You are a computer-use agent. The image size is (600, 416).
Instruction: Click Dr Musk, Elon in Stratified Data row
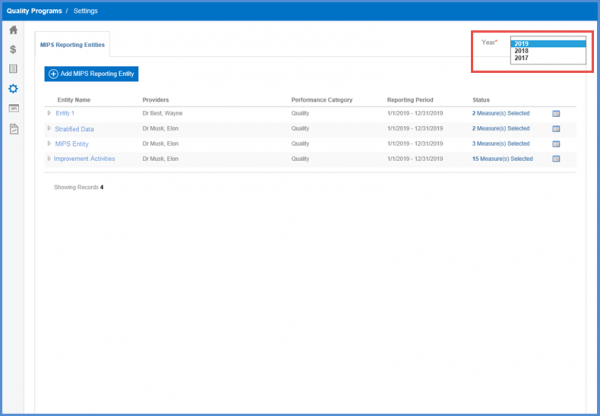160,129
